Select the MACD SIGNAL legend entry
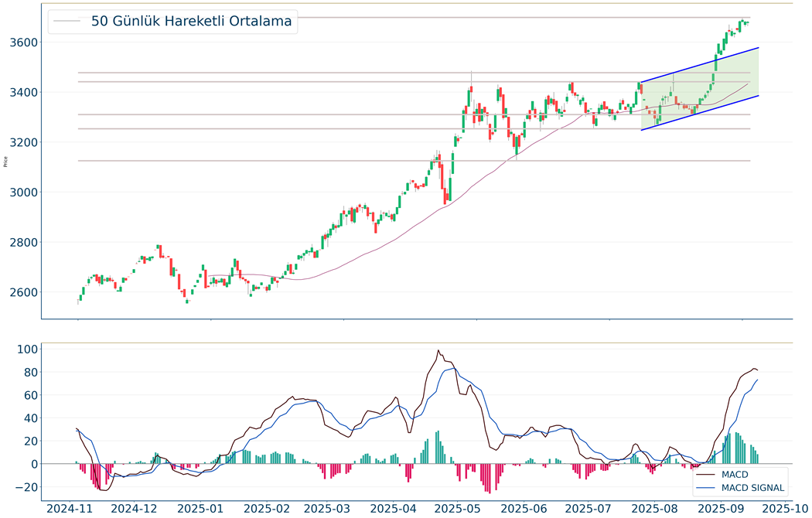812x518 pixels. point(752,488)
